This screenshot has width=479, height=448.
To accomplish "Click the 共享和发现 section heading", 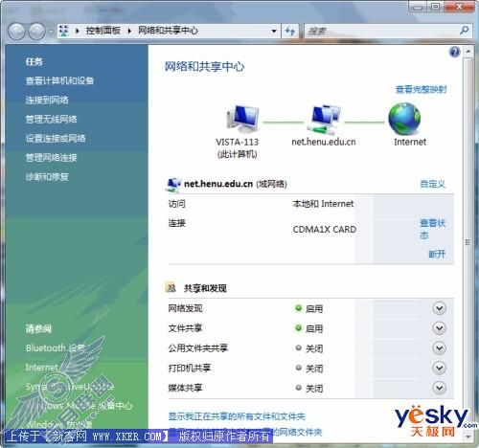I will [x=205, y=288].
